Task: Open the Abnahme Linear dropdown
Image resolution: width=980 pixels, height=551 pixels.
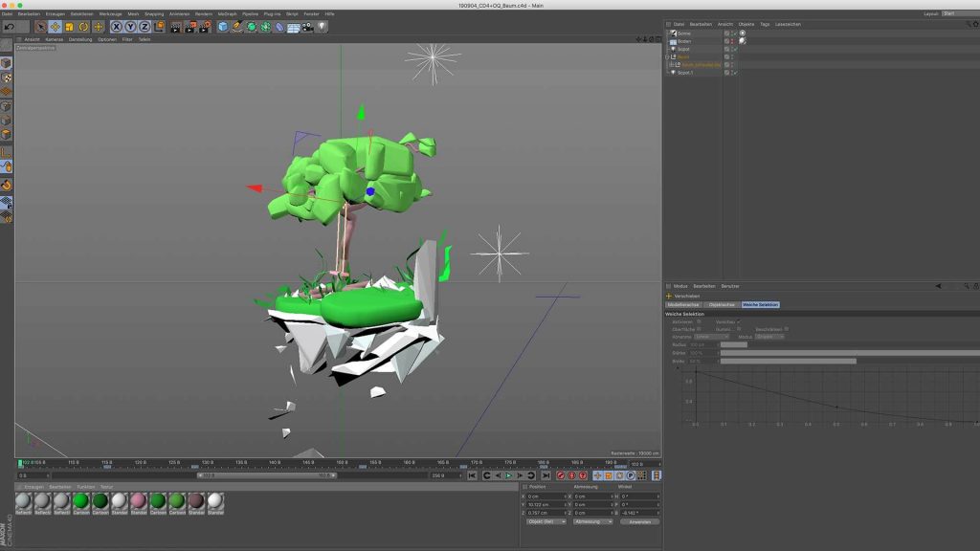Action: [709, 337]
